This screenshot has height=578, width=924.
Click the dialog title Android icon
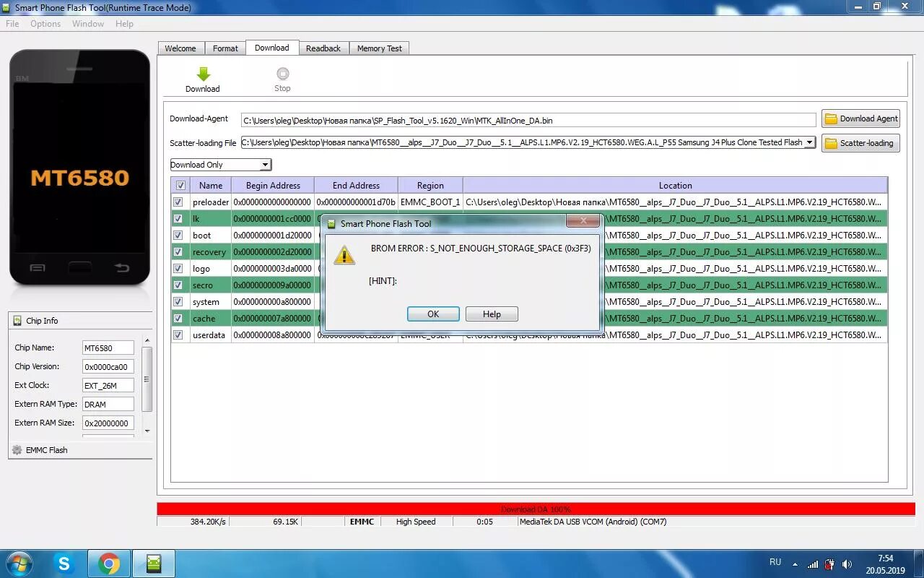tap(331, 224)
